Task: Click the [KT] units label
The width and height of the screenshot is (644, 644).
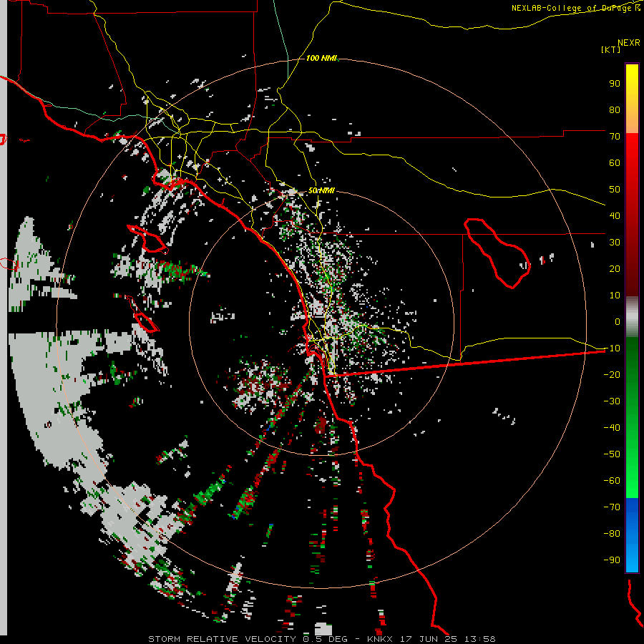Action: (x=611, y=49)
